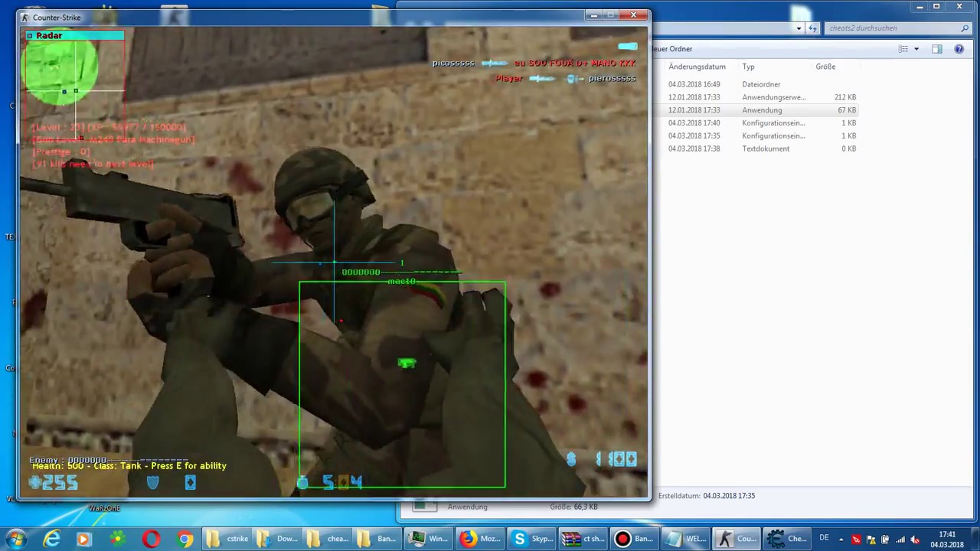Minimize the Explorer window
The width and height of the screenshot is (980, 551).
[921, 7]
